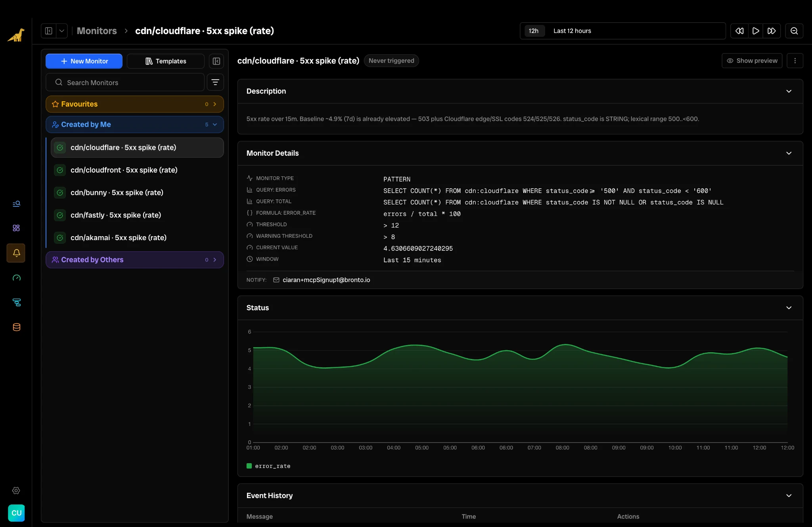Open database icon in left navigation

tap(16, 327)
